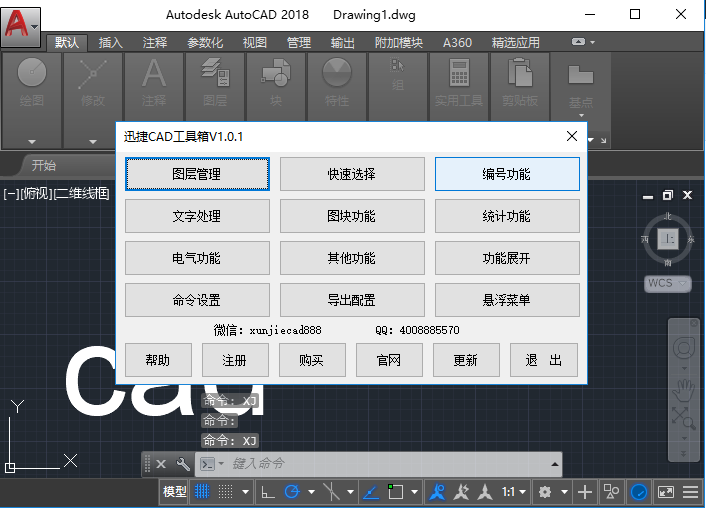The height and width of the screenshot is (508, 706).
Task: Open the workspace switching gear icon
Action: pos(545,492)
